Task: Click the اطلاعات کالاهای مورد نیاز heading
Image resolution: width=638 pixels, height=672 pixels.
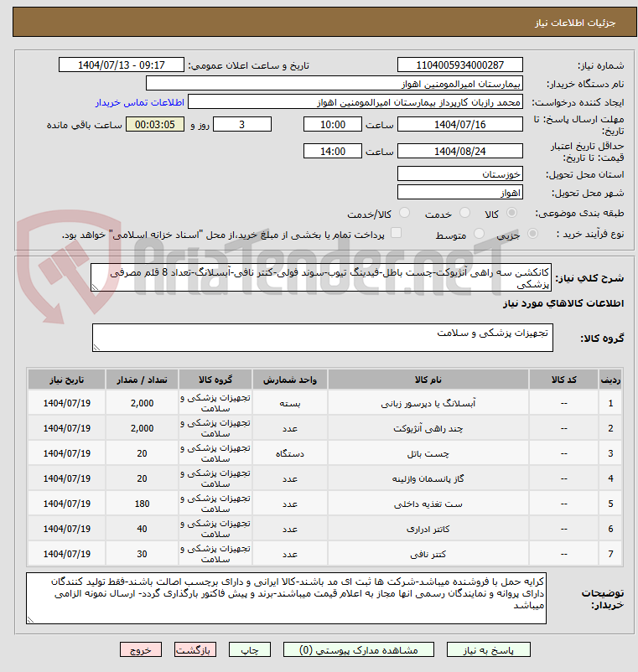Action: click(x=563, y=303)
